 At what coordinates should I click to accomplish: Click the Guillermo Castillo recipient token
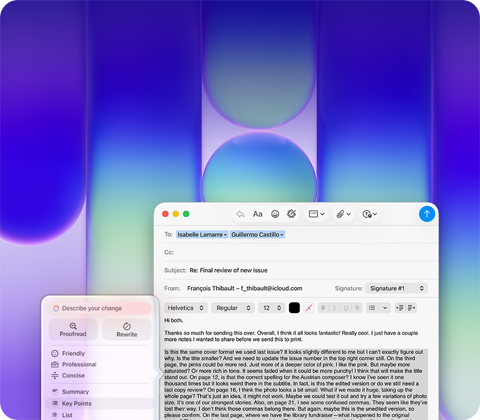coord(257,235)
